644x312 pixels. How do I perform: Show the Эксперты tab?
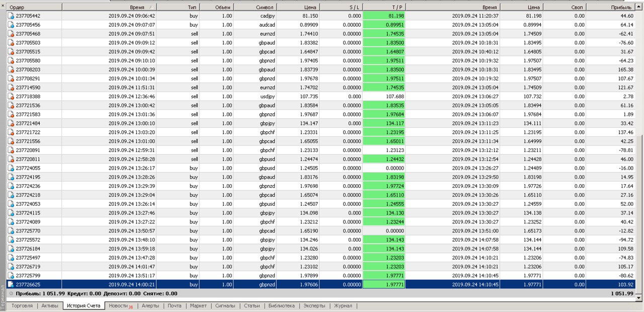tap(315, 305)
